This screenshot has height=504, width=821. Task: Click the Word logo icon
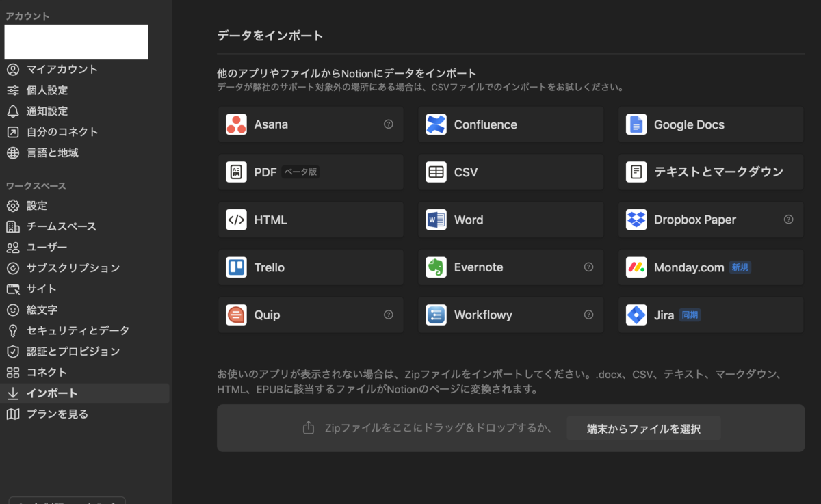pyautogui.click(x=436, y=220)
